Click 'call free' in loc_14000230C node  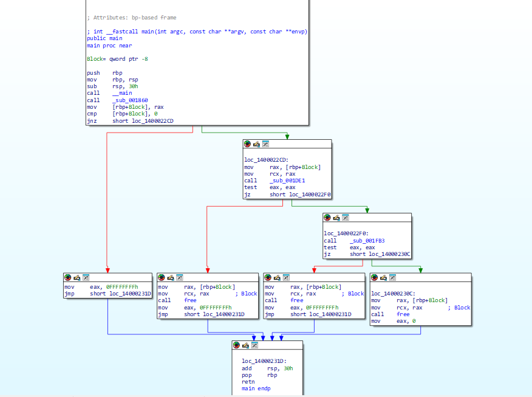(390, 314)
